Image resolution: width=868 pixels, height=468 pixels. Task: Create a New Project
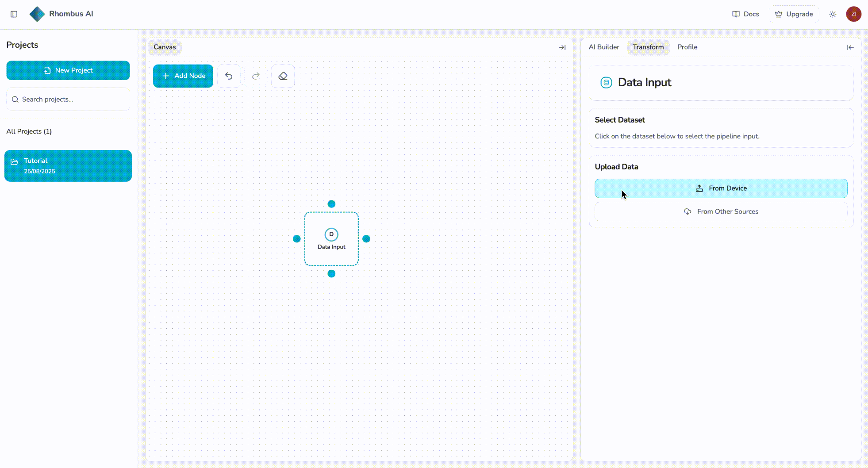click(68, 70)
